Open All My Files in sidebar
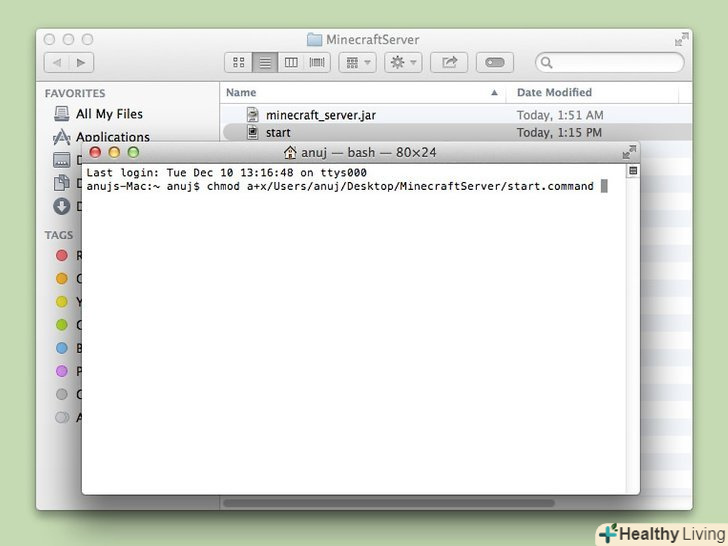 [x=109, y=114]
